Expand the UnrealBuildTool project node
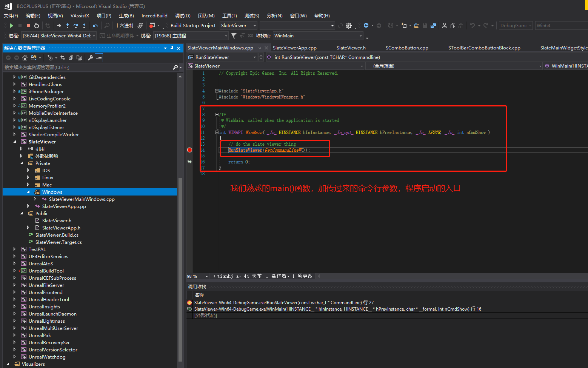Screen dimensions: 588x368 (x=14, y=271)
